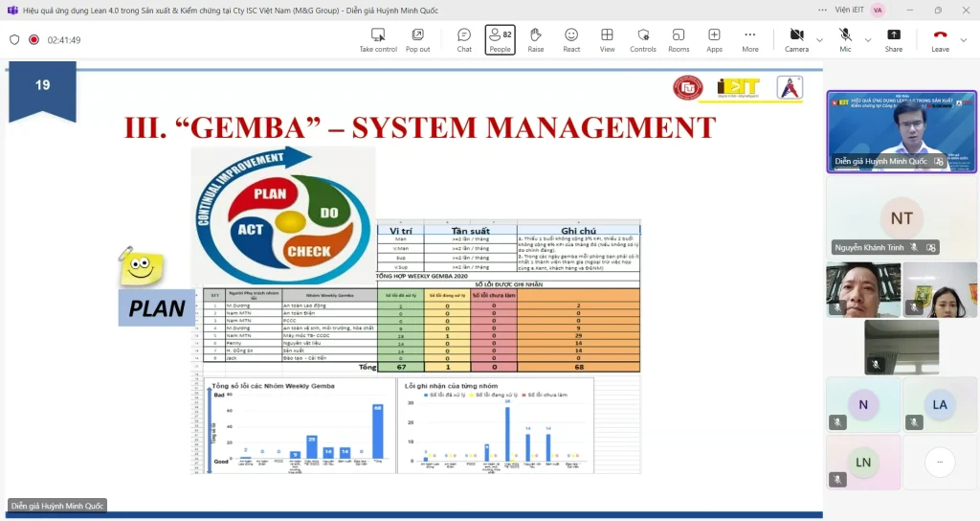The height and width of the screenshot is (521, 980).
Task: Expand the Camera options dropdown arrow
Action: [x=819, y=40]
